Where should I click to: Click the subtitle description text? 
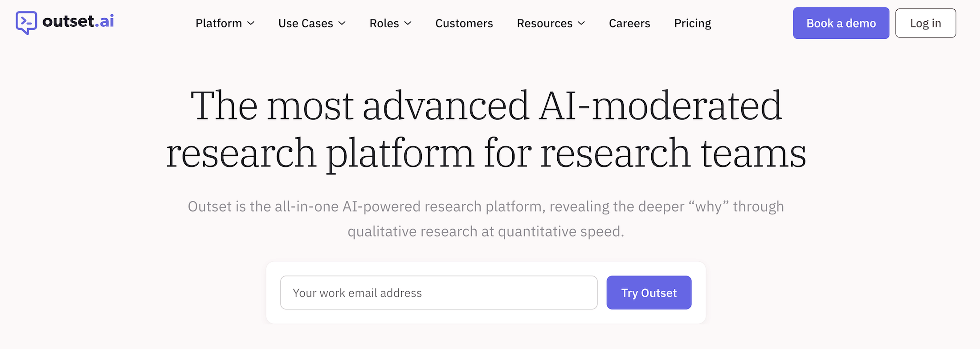[486, 218]
